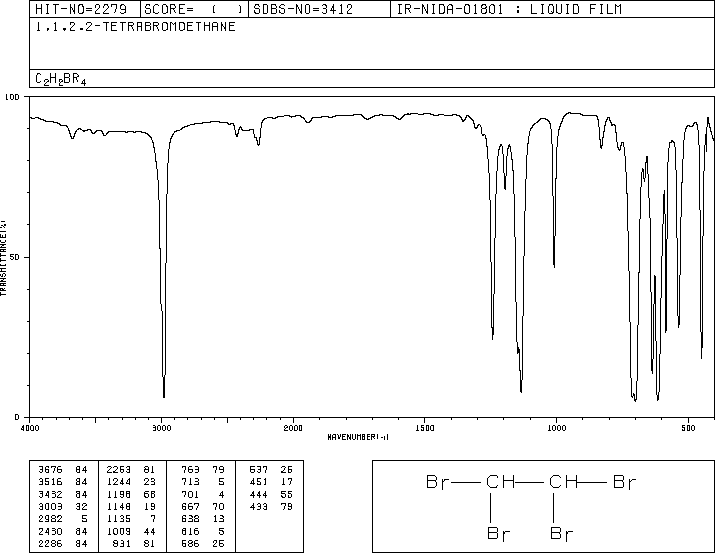Select the 3003 entry in the peak table

coord(51,507)
